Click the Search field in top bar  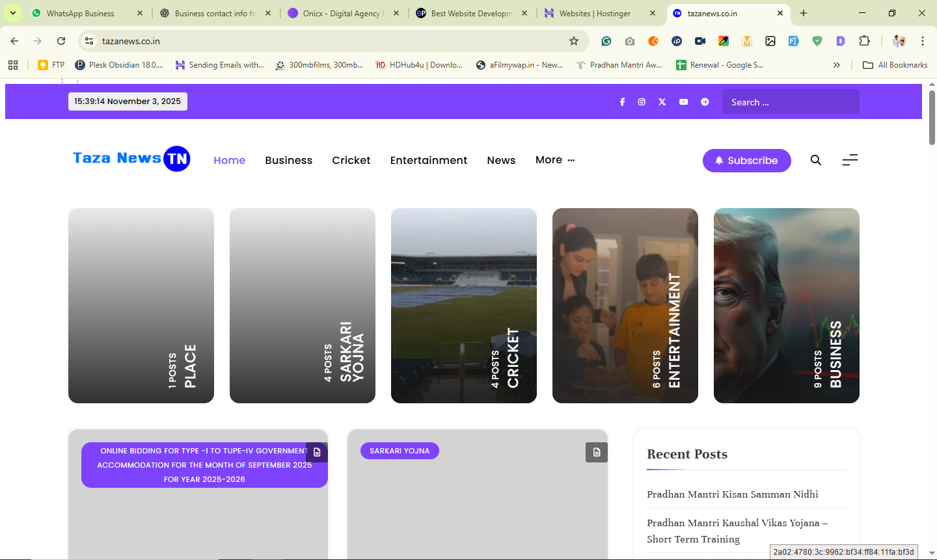coord(790,102)
